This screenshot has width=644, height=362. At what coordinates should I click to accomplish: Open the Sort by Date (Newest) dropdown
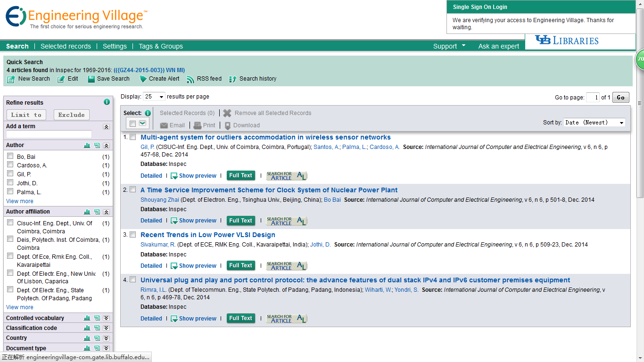coord(595,123)
